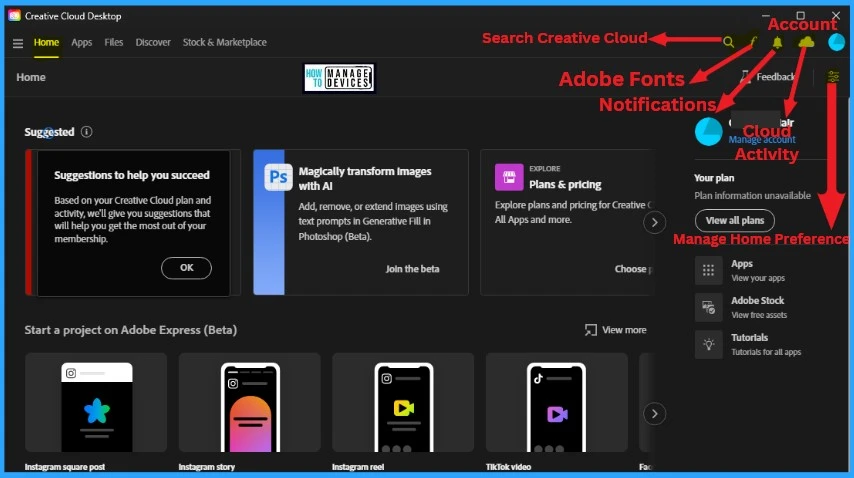The width and height of the screenshot is (854, 478).
Task: Switch to the Home tab
Action: pos(46,42)
